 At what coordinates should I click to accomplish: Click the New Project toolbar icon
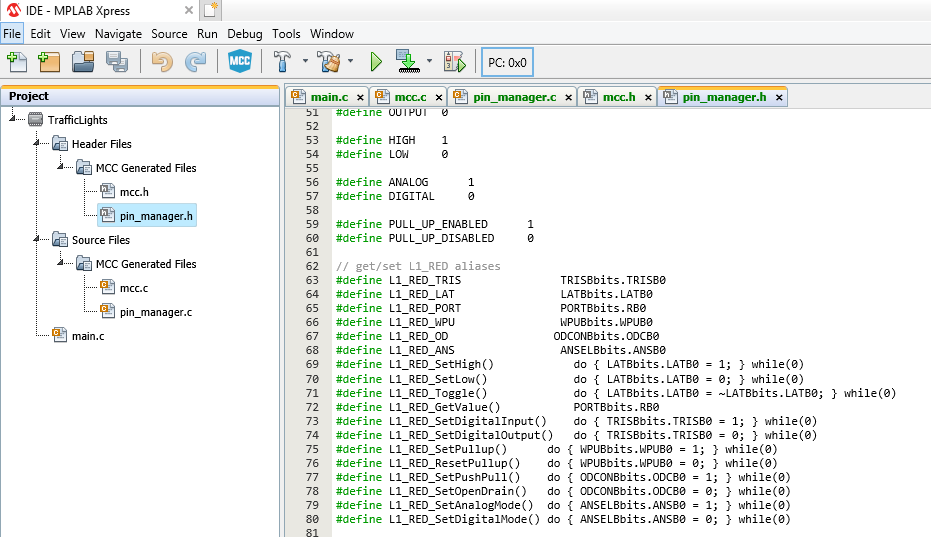pyautogui.click(x=49, y=62)
